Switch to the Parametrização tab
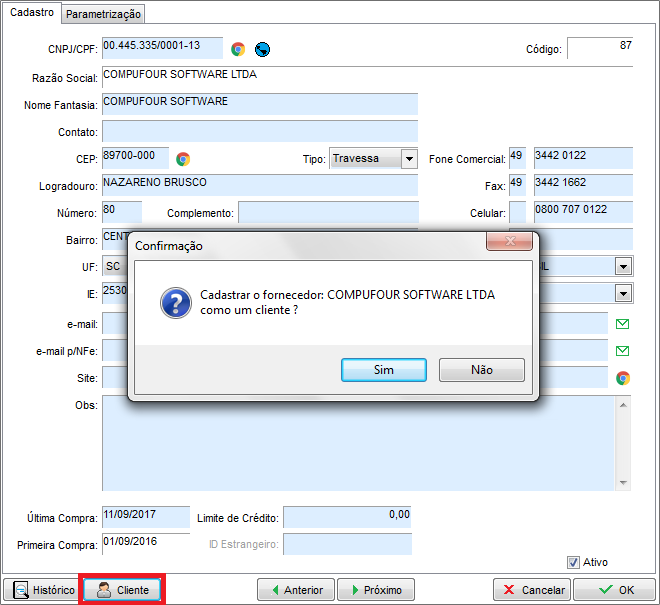Image resolution: width=660 pixels, height=605 pixels. [x=103, y=14]
